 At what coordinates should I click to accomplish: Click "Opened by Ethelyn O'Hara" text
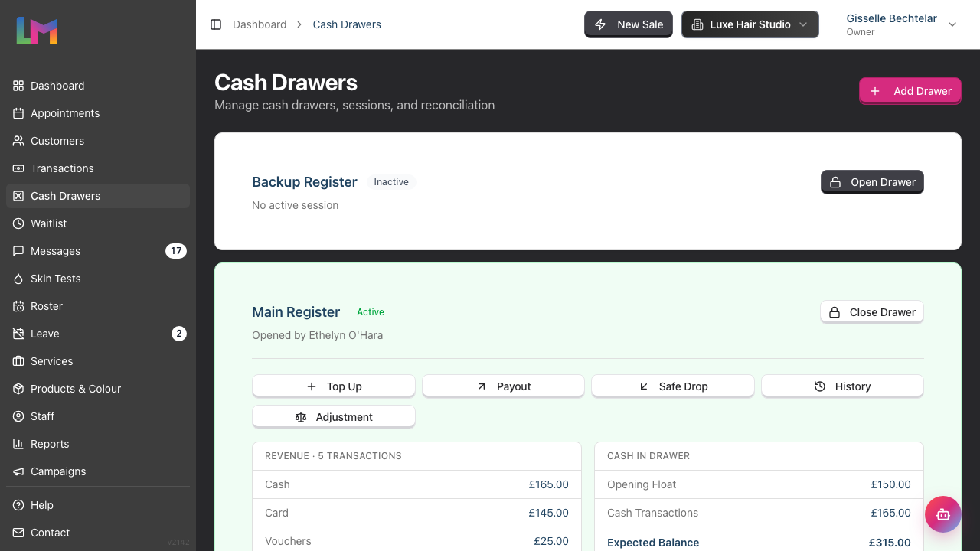[x=318, y=335]
